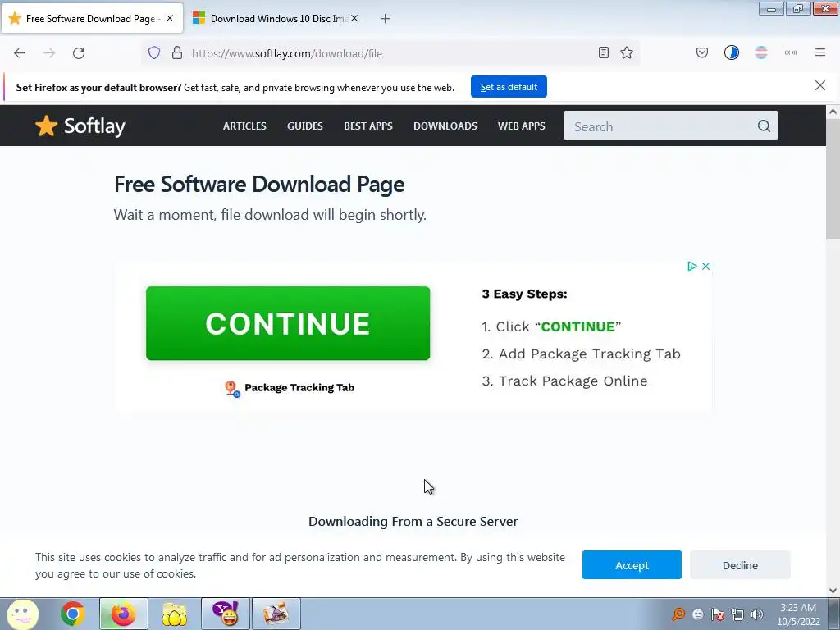840x630 pixels.
Task: Click the 'Track Package Online' step
Action: 564,381
